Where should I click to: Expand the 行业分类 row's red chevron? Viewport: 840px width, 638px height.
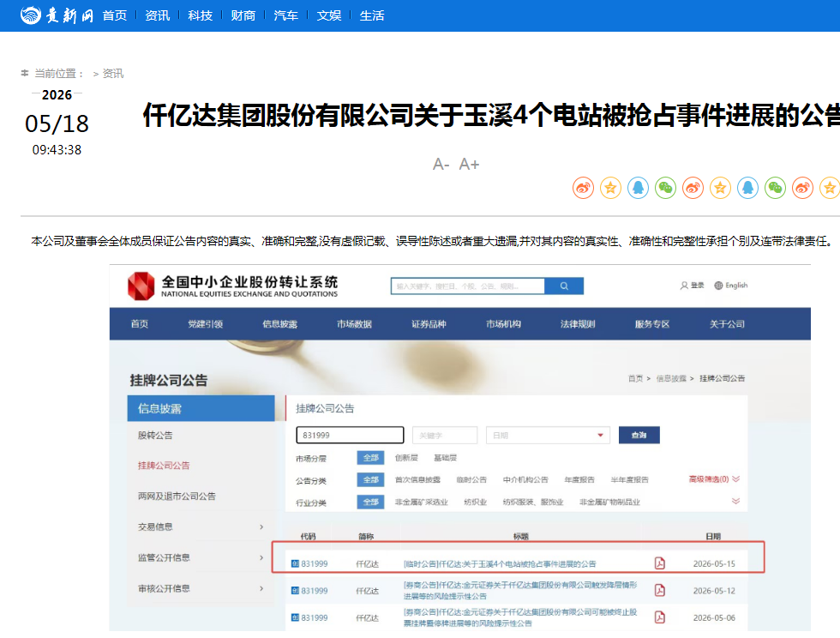[735, 501]
